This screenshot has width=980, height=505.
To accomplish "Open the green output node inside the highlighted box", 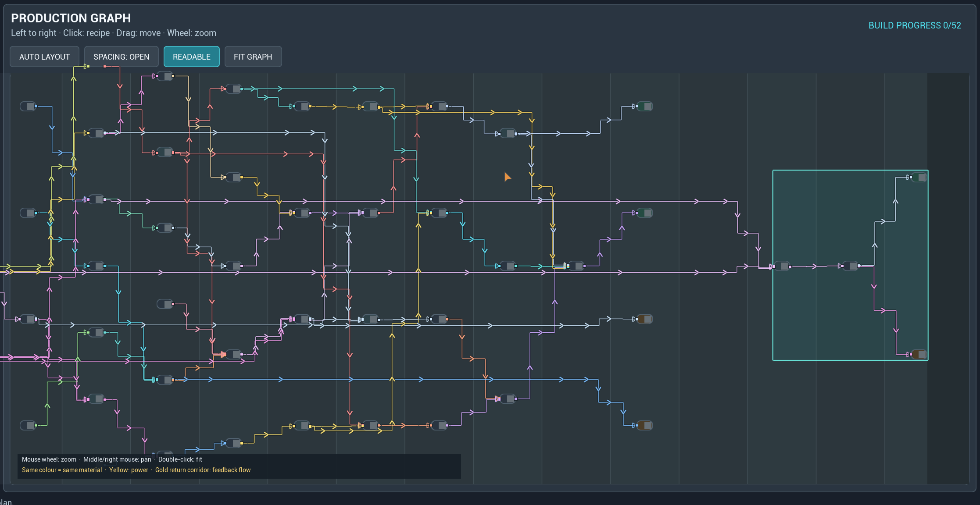I will click(919, 178).
